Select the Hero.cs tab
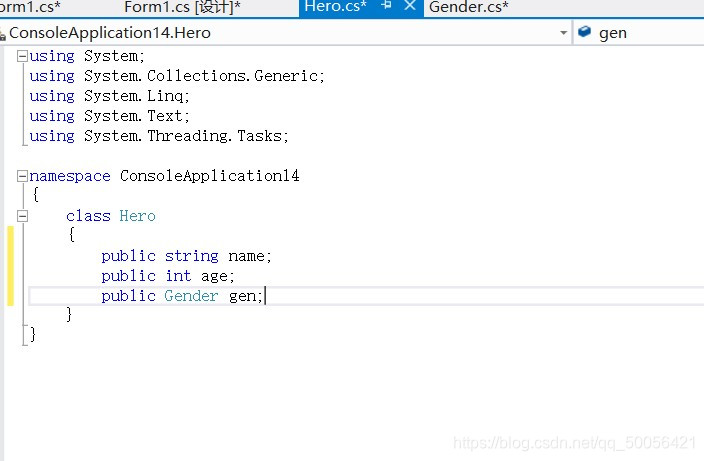The width and height of the screenshot is (704, 461). click(335, 6)
